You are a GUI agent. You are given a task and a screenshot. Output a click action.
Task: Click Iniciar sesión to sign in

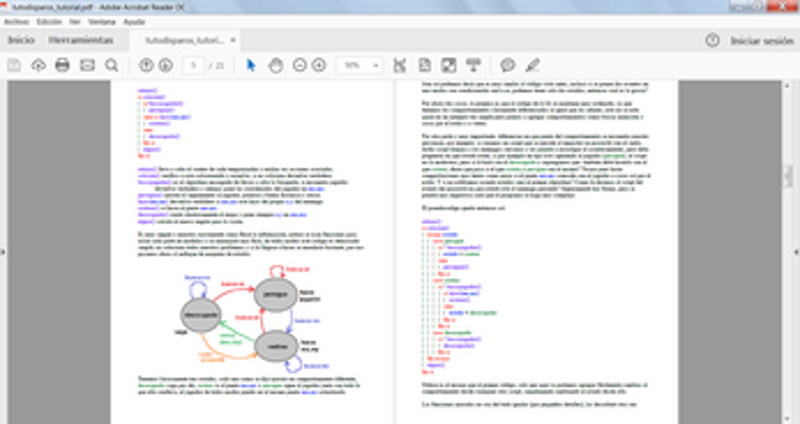[762, 41]
